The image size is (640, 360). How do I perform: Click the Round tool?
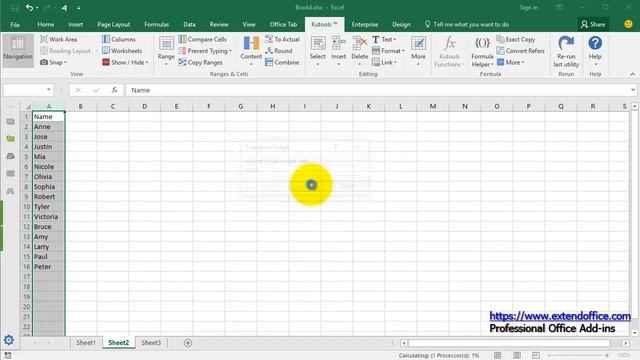(x=279, y=51)
